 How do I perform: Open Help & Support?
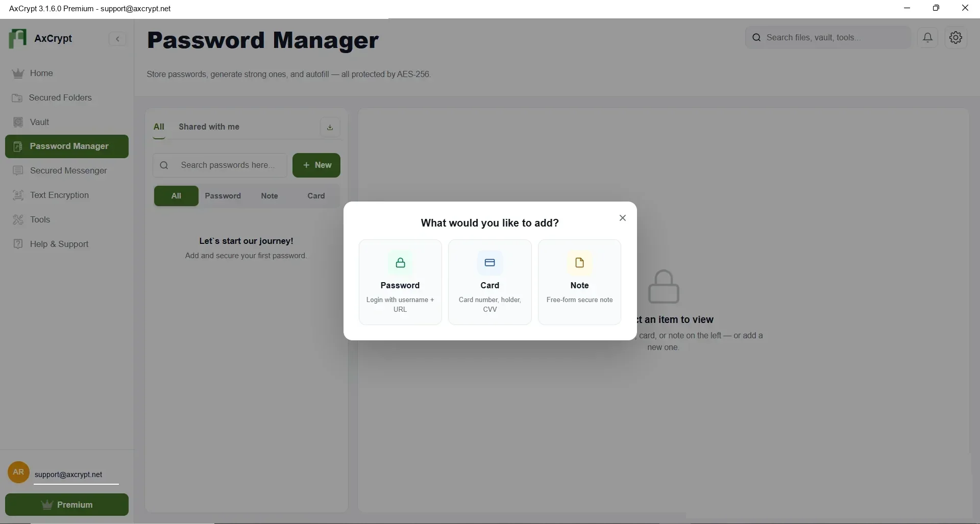coord(67,244)
